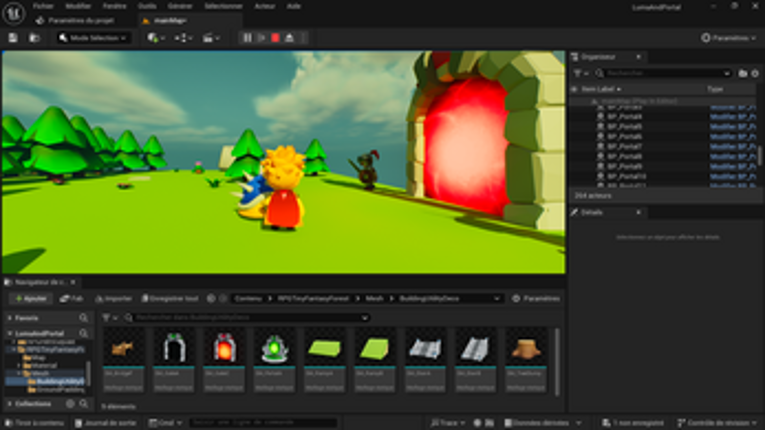Advance one frame with the step button

click(x=262, y=38)
